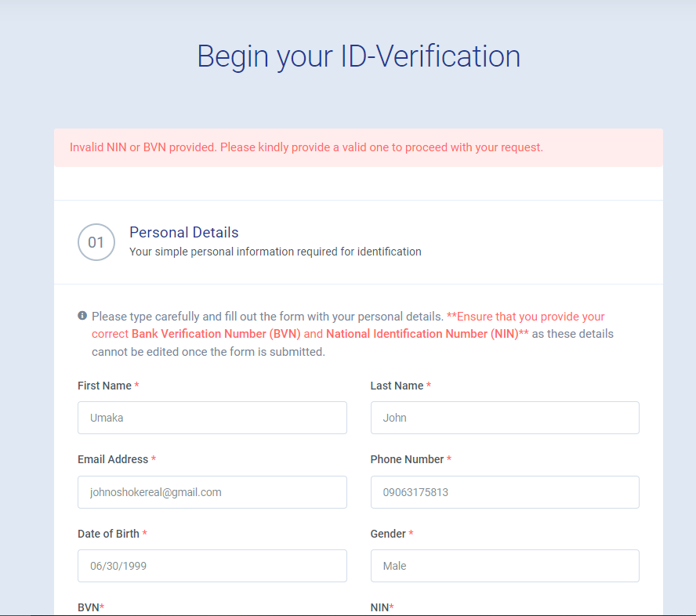Viewport: 696px width, 616px height.
Task: Click the First Name input field
Action: click(212, 418)
